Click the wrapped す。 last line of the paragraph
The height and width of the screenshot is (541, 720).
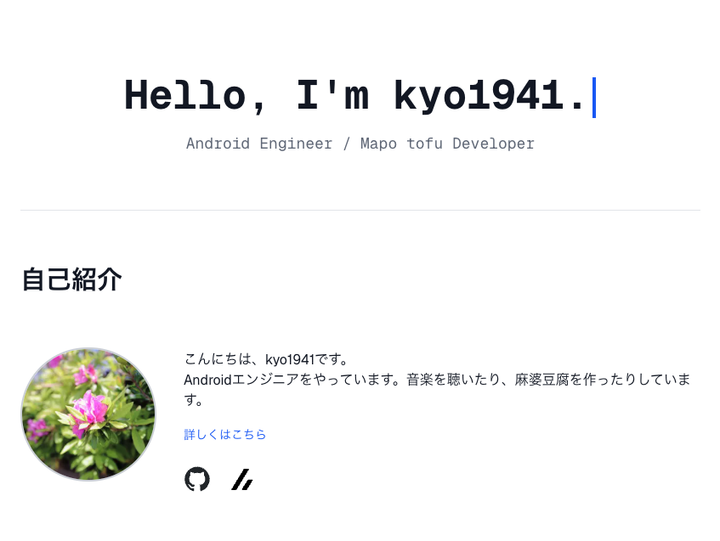point(194,400)
